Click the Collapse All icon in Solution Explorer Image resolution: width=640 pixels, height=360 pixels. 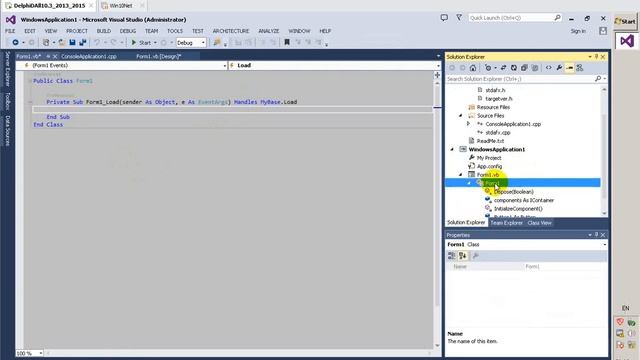(x=524, y=68)
